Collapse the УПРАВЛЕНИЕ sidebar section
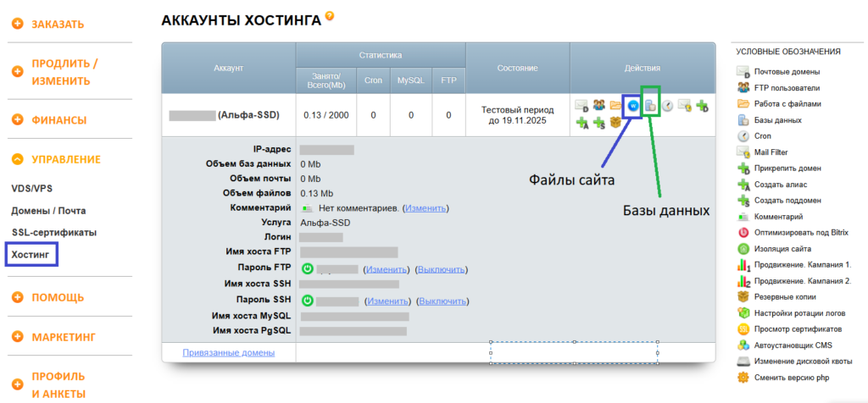 (65, 159)
